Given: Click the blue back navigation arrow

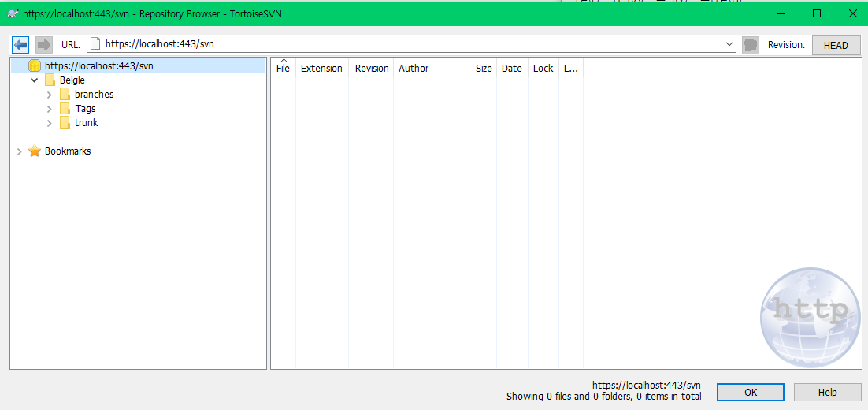Looking at the screenshot, I should tap(20, 44).
